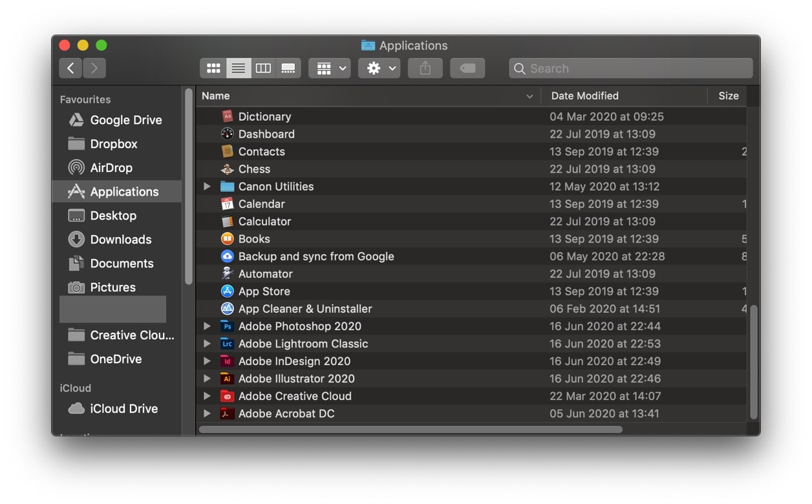Select the Calendar app icon
Image resolution: width=812 pixels, height=504 pixels.
coord(227,204)
